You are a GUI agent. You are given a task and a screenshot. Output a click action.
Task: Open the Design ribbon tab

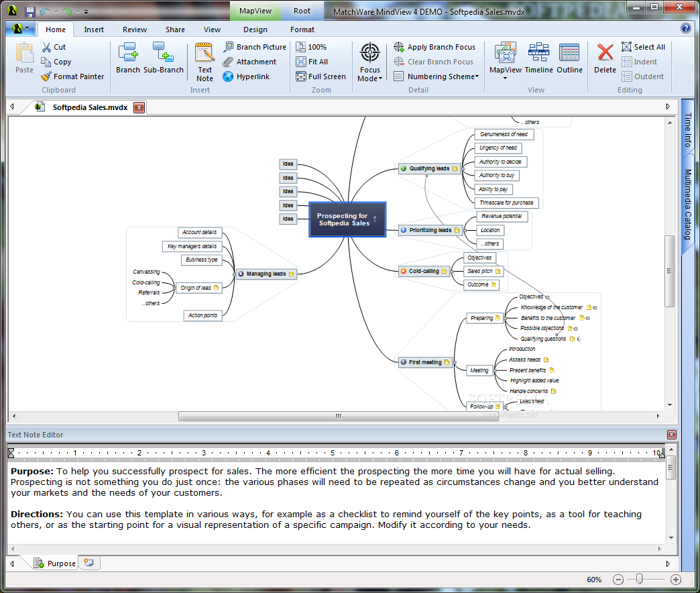(255, 30)
